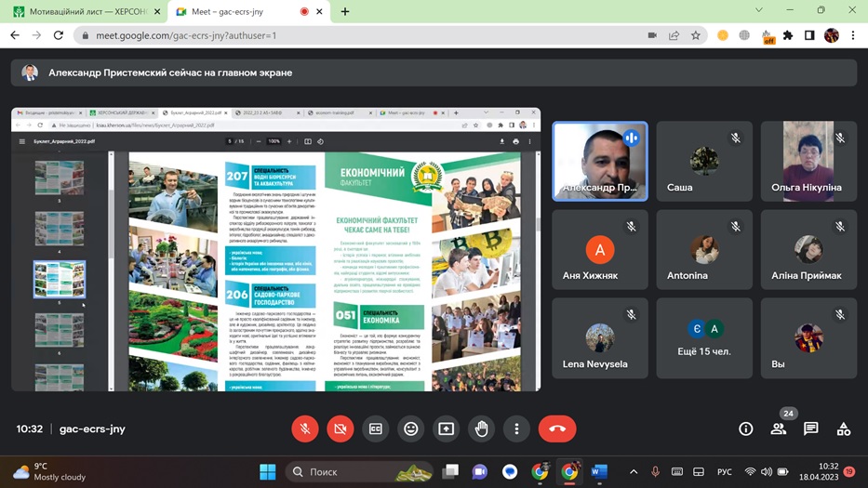
Task: Open meeting details info icon
Action: tap(745, 429)
